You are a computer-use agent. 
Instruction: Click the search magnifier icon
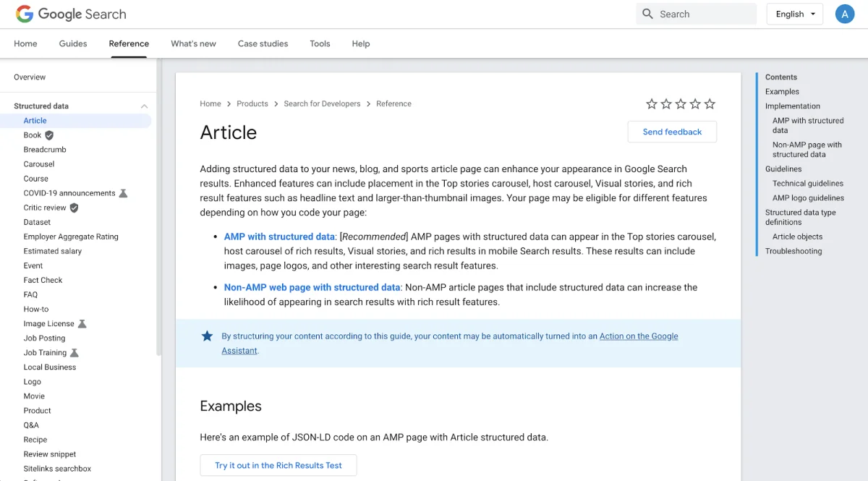647,14
